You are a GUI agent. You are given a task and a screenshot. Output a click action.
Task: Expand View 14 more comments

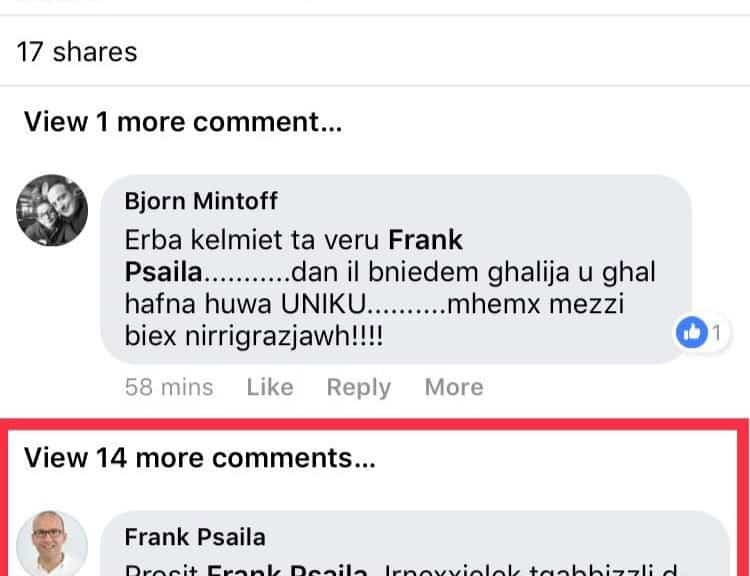[x=200, y=457]
